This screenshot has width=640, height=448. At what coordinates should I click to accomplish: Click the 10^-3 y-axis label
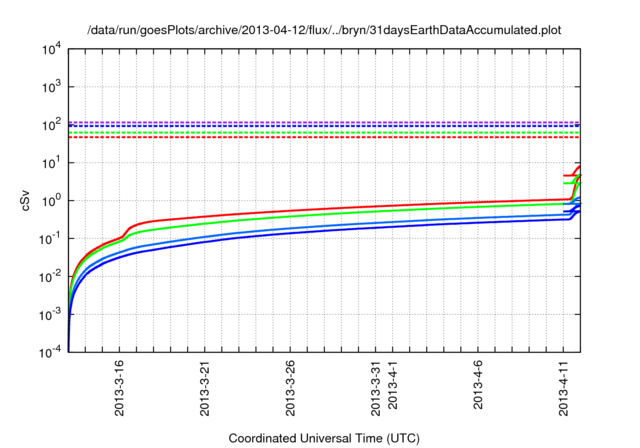tap(51, 315)
